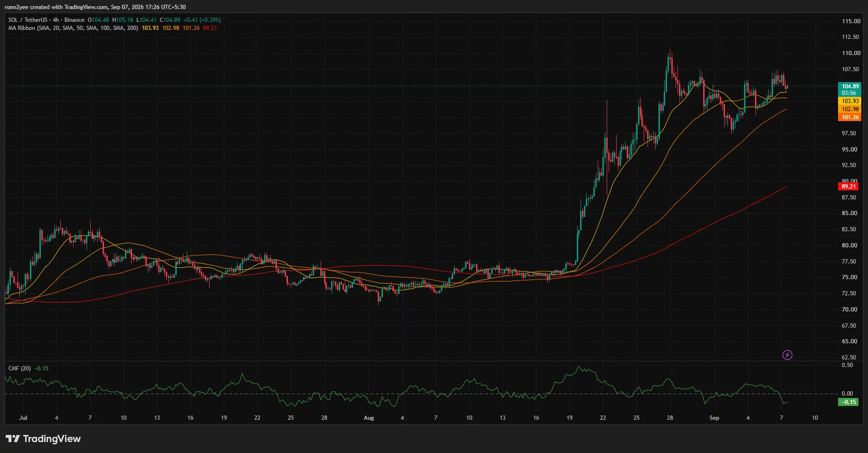The height and width of the screenshot is (453, 868).
Task: Click the 70.00 price axis label
Action: coord(849,310)
